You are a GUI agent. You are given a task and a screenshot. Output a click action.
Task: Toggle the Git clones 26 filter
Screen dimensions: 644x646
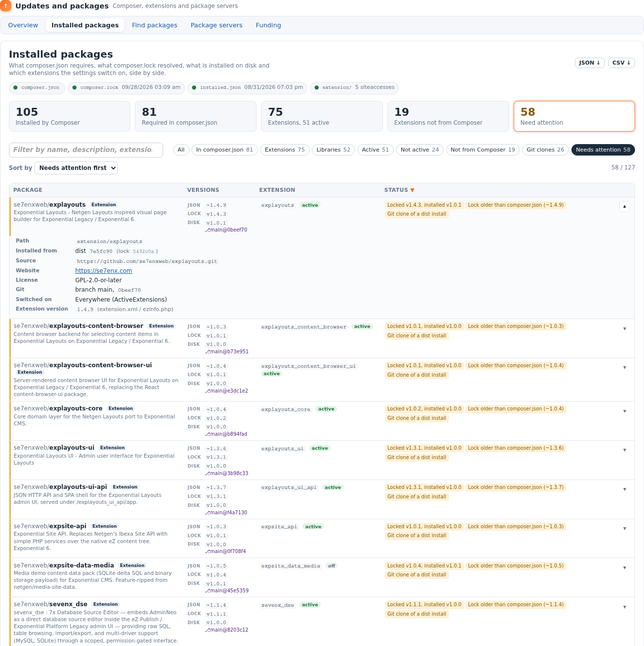click(546, 150)
